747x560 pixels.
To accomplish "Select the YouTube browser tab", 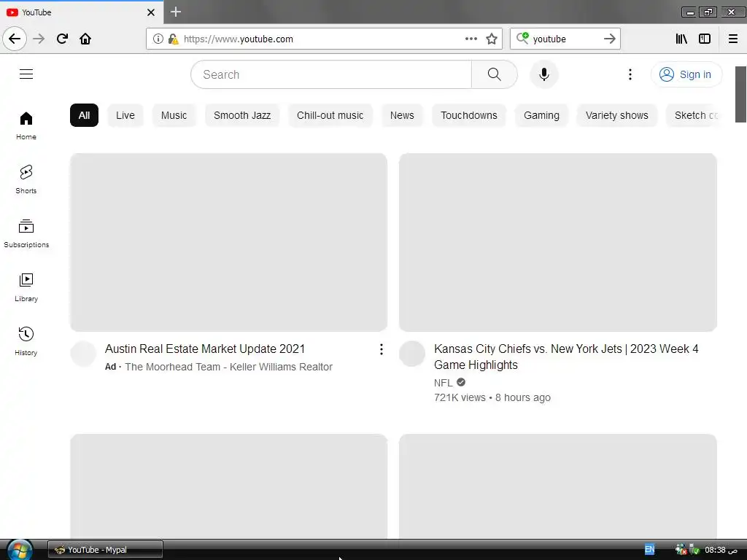I will point(82,12).
